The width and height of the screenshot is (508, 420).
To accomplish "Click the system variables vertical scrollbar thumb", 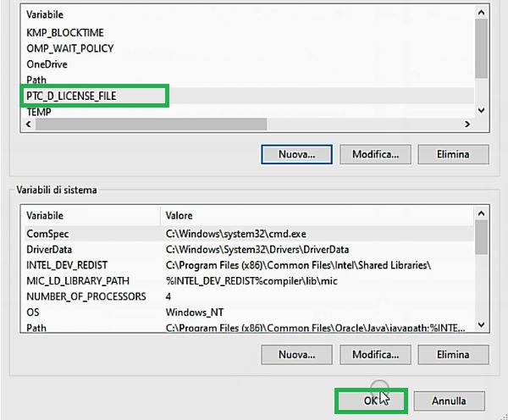I will pos(482,237).
